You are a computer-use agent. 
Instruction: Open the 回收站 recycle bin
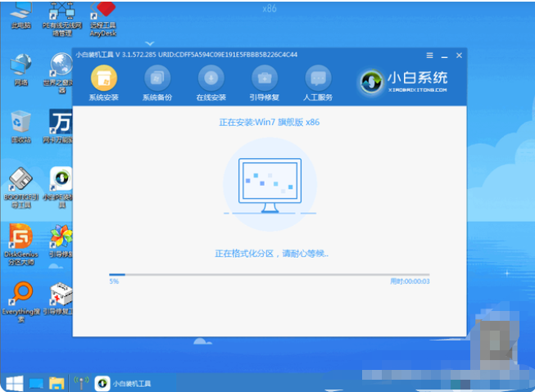coord(20,124)
